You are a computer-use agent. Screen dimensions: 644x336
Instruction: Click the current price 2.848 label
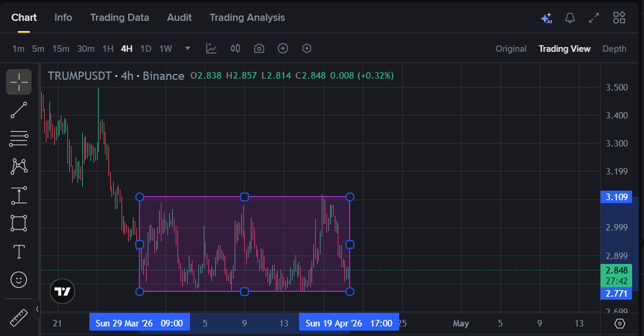(x=617, y=270)
